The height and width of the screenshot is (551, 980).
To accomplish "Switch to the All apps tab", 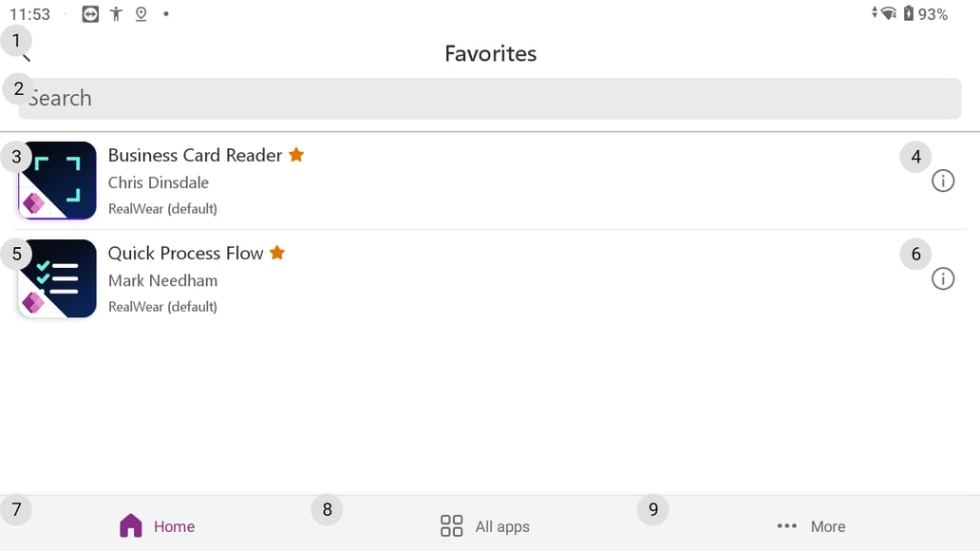I will point(484,524).
